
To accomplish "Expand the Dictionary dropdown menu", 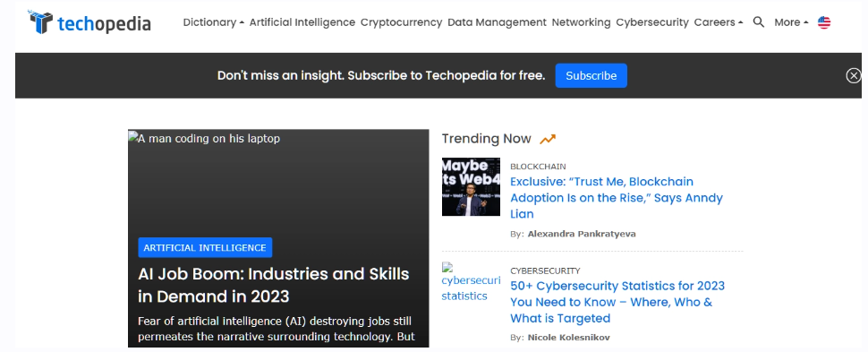I will tap(214, 22).
